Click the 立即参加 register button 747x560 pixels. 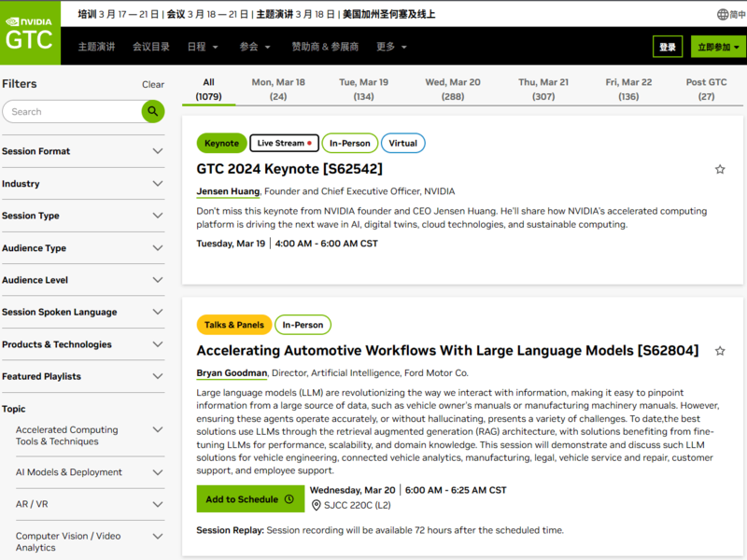pos(718,47)
